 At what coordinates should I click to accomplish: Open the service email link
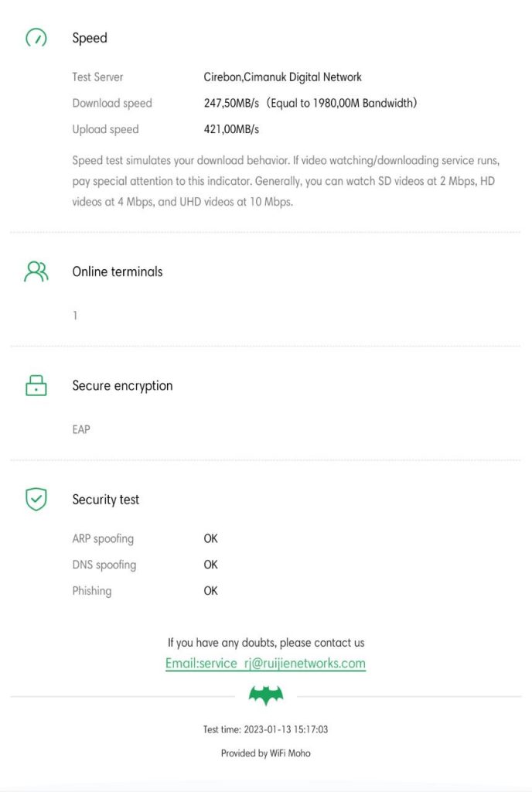(265, 664)
